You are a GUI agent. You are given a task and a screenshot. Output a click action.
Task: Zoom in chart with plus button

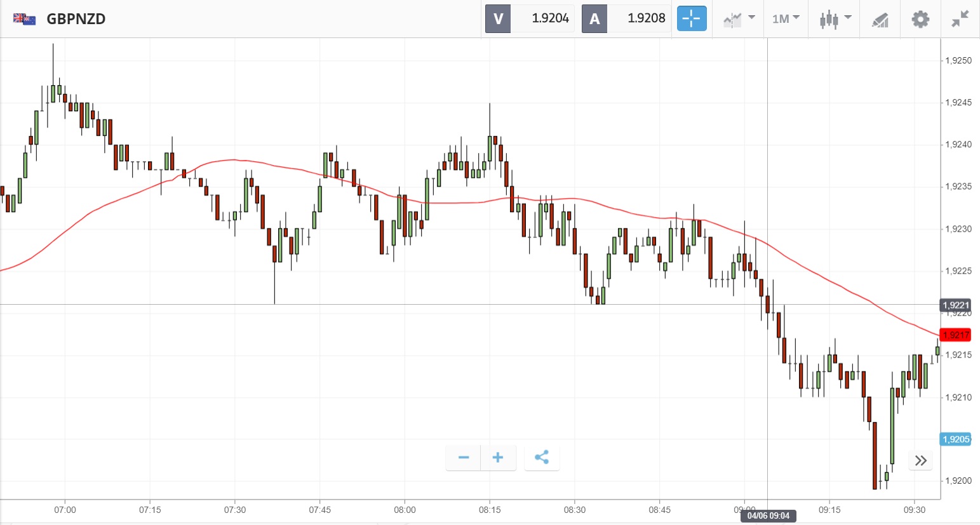click(498, 458)
